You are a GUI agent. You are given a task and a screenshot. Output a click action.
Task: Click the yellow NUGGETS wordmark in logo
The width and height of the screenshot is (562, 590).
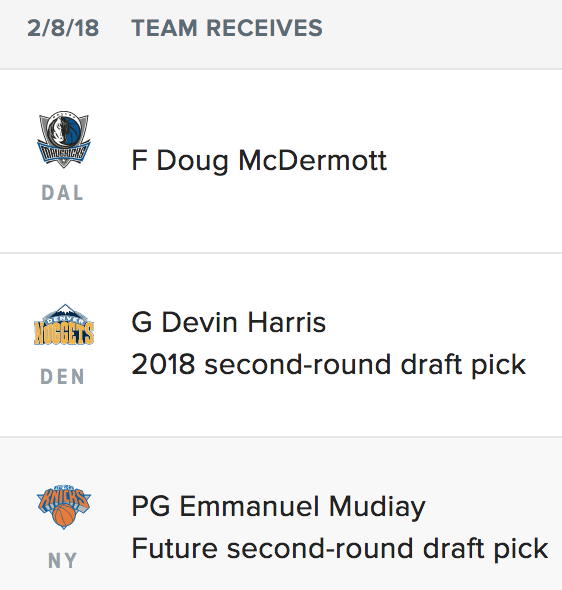64,333
